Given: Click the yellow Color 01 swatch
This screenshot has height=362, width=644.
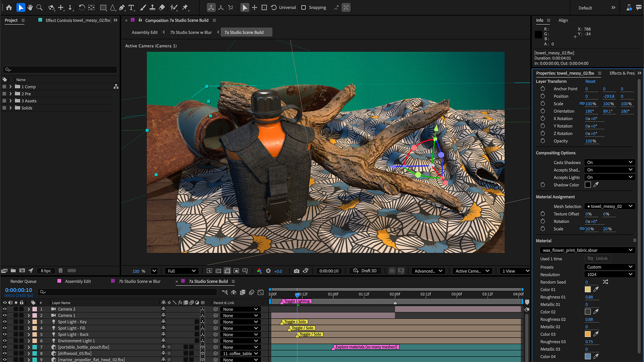Looking at the screenshot, I should click(x=588, y=289).
